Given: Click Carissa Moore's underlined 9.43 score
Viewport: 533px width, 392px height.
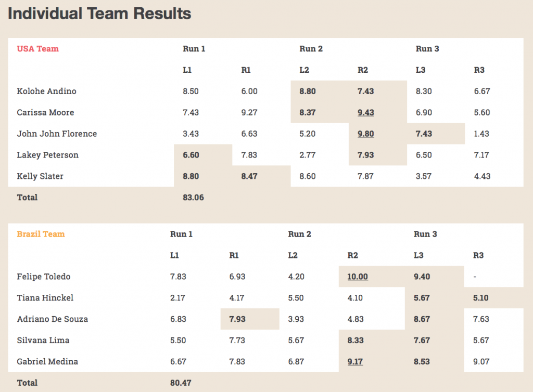Looking at the screenshot, I should [x=365, y=112].
